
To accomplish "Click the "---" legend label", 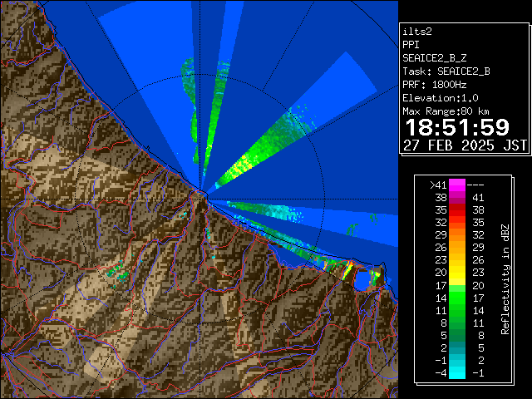I will pyautogui.click(x=475, y=185).
